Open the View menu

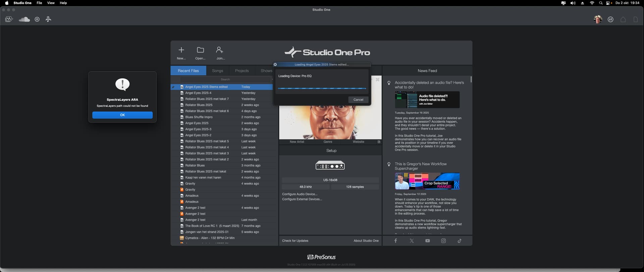coord(51,3)
